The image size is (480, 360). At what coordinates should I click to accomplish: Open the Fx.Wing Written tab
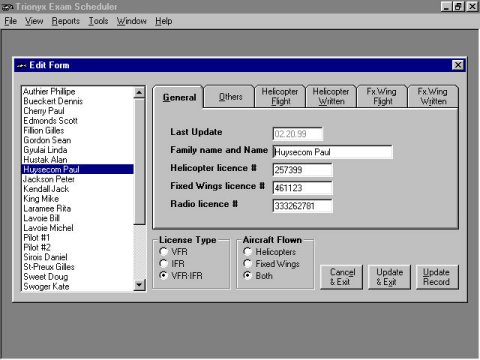click(x=433, y=96)
